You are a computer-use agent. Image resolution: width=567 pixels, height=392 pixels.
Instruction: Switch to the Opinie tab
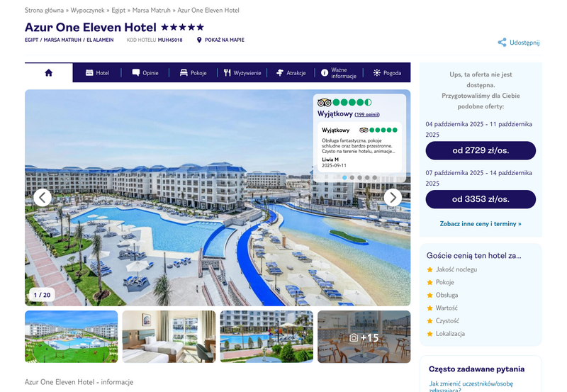145,73
